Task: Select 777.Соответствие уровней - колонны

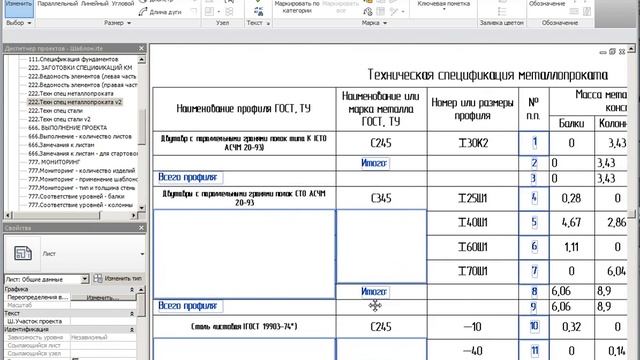Action: [x=80, y=205]
